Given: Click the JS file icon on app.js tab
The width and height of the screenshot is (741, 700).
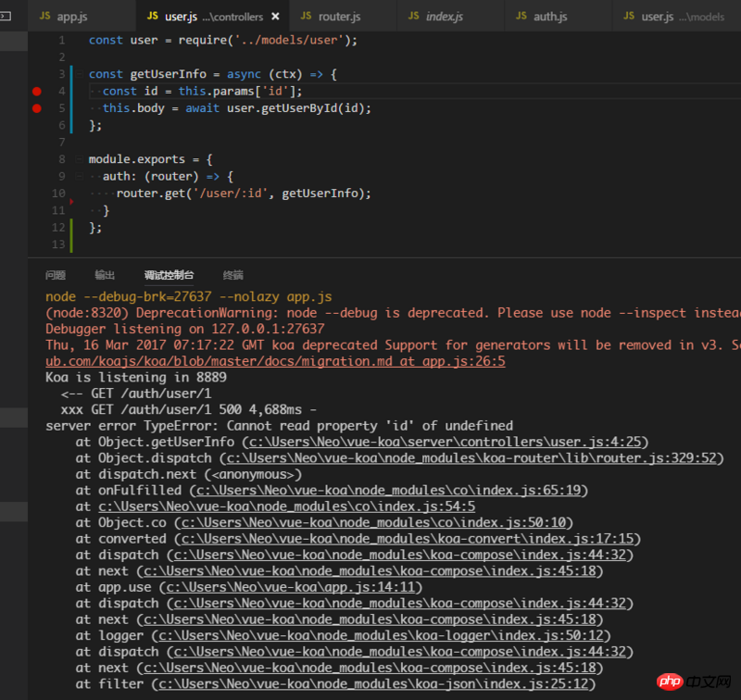Looking at the screenshot, I should tap(45, 17).
